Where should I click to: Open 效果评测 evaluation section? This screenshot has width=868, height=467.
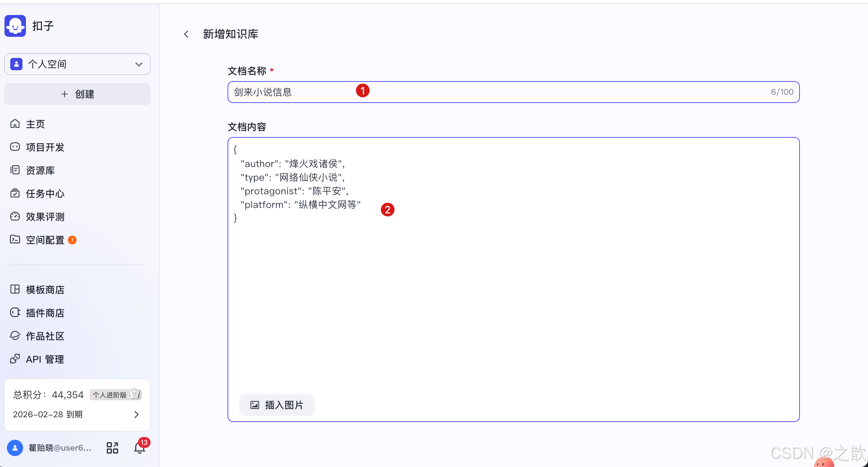(45, 216)
